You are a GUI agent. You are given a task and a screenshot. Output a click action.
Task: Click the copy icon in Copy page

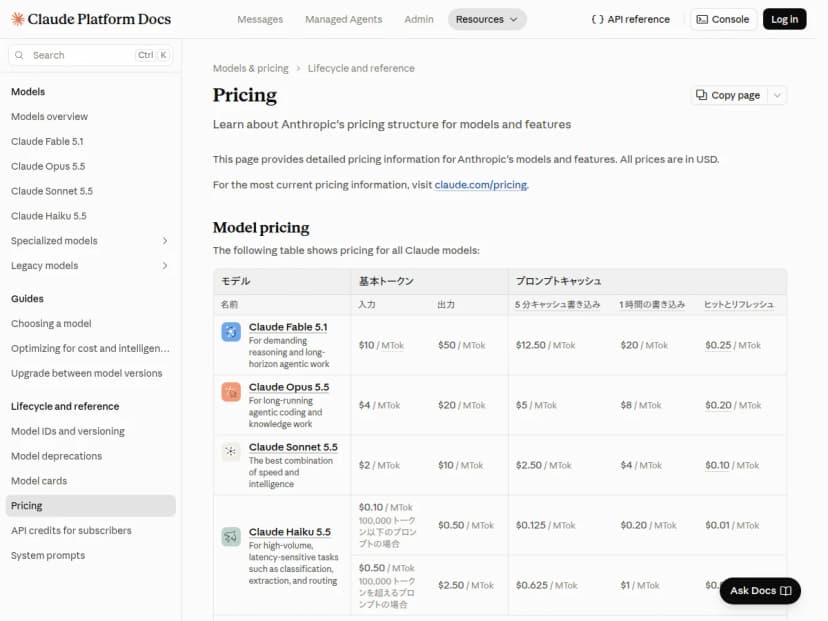(x=701, y=95)
